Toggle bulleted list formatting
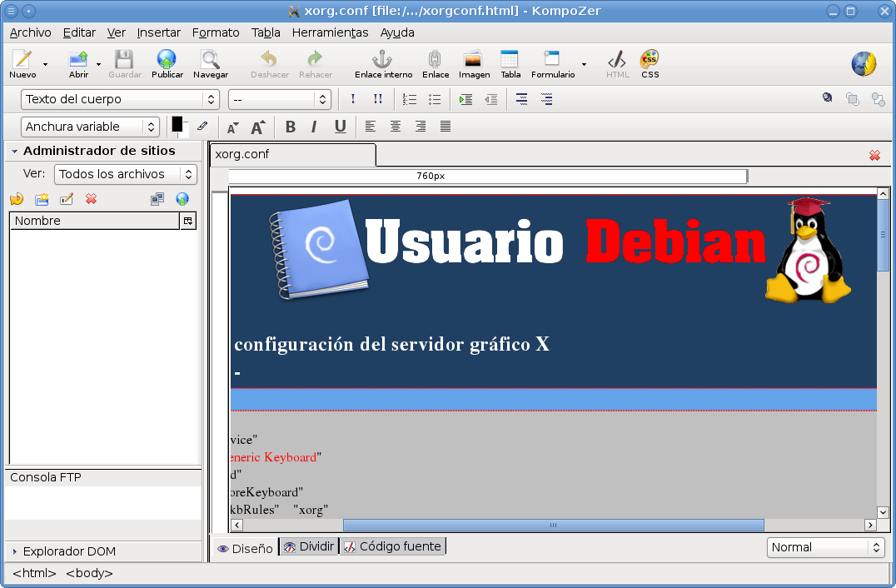896x588 pixels. (x=435, y=99)
